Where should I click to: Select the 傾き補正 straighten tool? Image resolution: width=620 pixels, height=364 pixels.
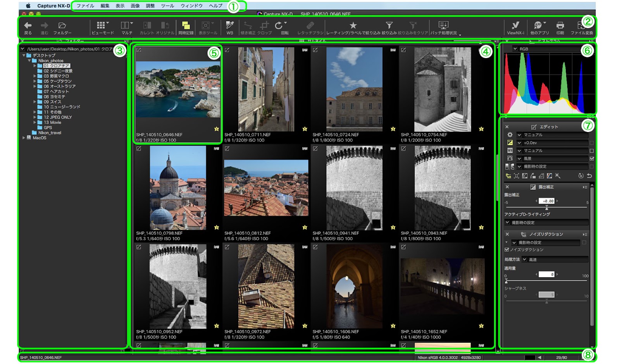click(248, 25)
